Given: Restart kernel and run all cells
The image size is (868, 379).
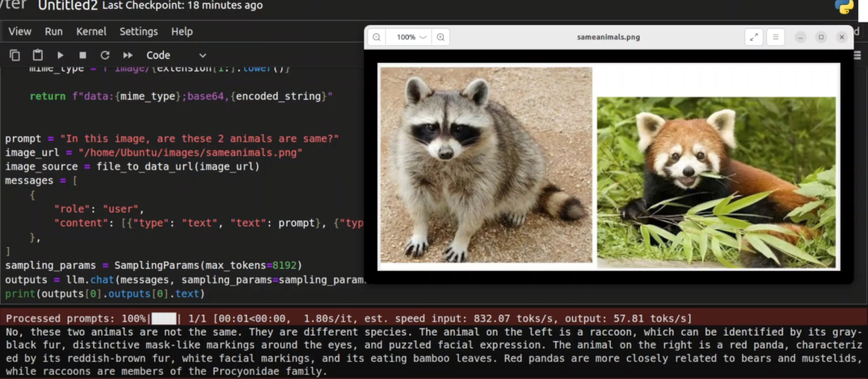Looking at the screenshot, I should [x=127, y=56].
